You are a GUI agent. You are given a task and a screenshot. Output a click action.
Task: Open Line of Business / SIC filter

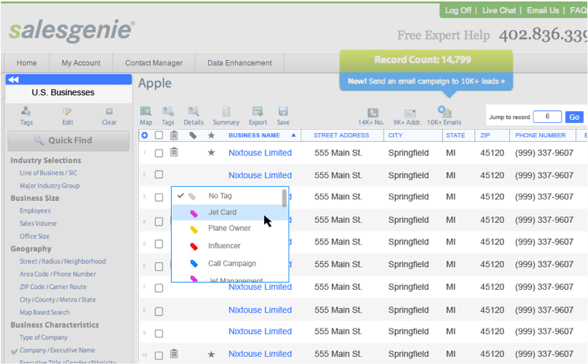tap(48, 173)
